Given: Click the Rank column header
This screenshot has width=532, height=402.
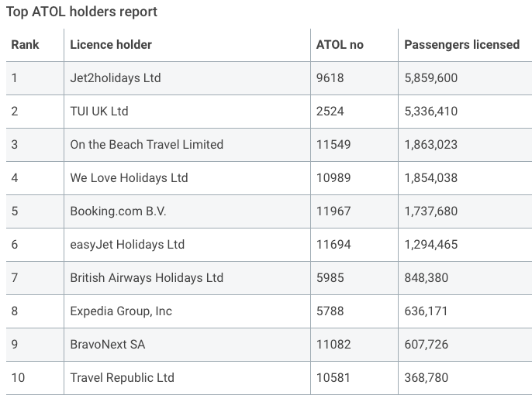Looking at the screenshot, I should coord(26,45).
